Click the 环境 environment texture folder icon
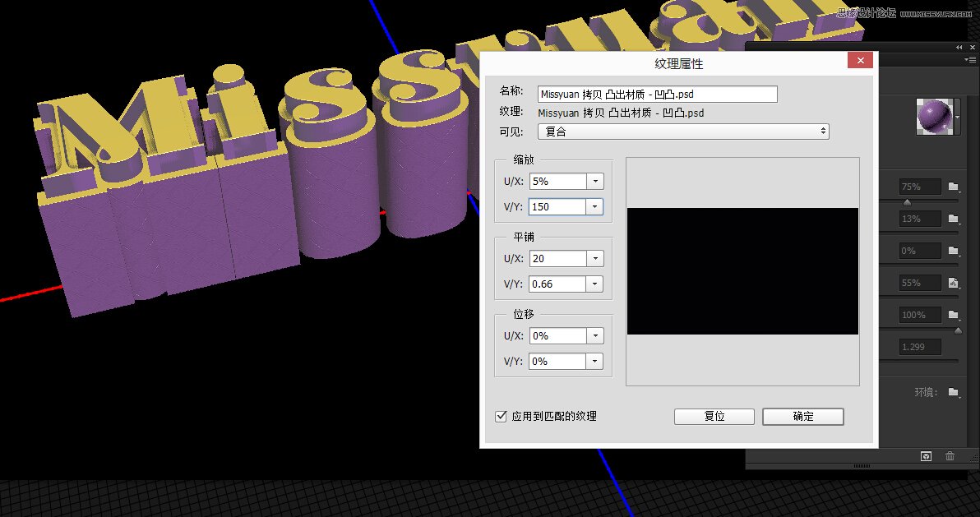980x517 pixels. (x=952, y=392)
